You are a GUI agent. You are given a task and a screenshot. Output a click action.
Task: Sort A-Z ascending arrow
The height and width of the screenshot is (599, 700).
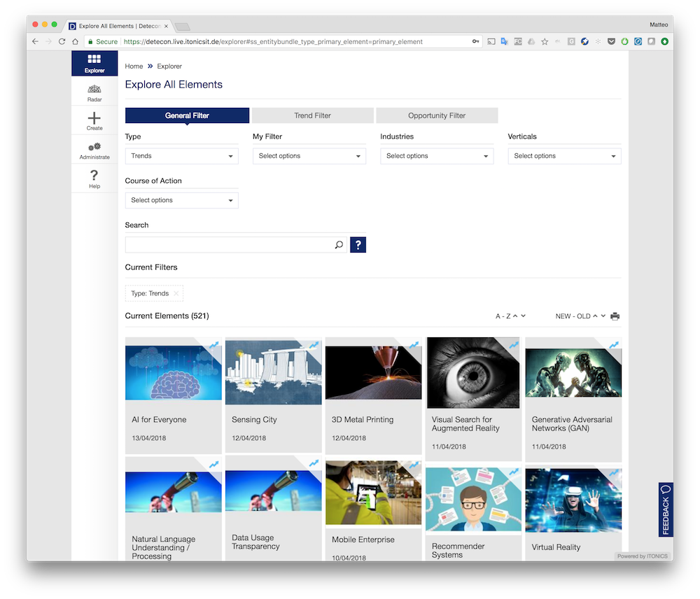pos(515,316)
